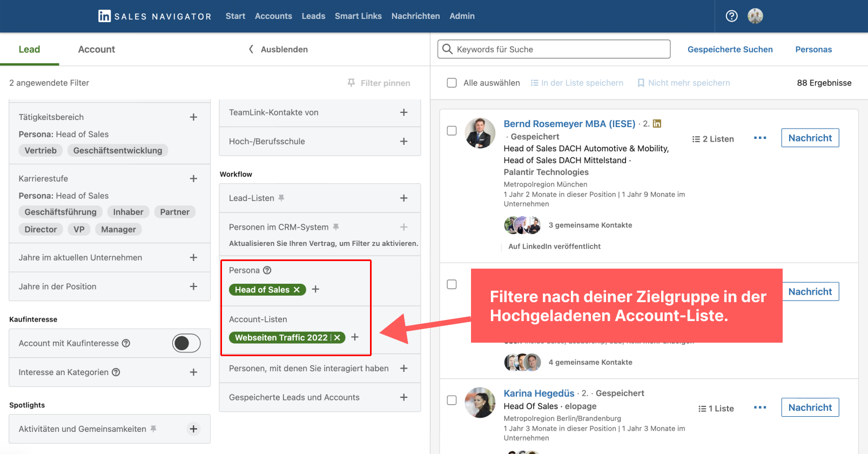Remove the Webseiten Traffic 2022 account list tag
The image size is (868, 454).
click(338, 337)
